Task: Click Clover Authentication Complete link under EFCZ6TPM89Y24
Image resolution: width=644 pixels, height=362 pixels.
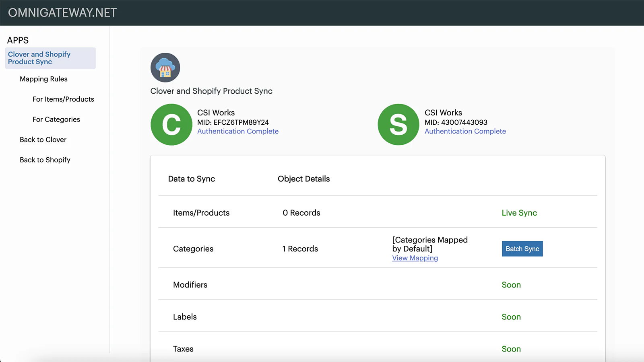Action: (238, 131)
